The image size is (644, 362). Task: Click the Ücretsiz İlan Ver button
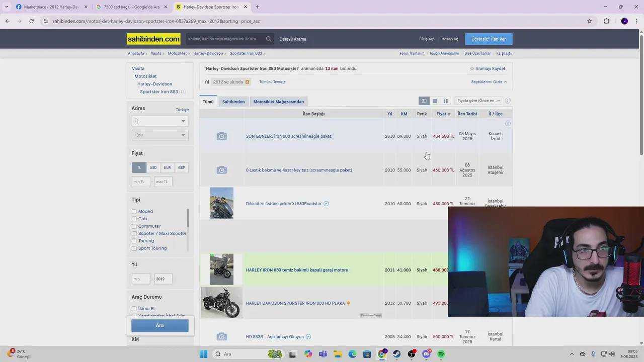pos(489,39)
